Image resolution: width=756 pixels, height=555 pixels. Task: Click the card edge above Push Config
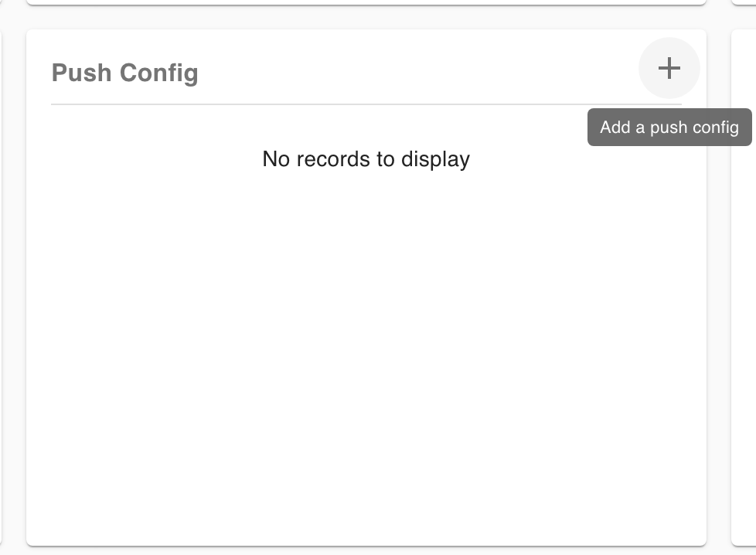(x=366, y=2)
